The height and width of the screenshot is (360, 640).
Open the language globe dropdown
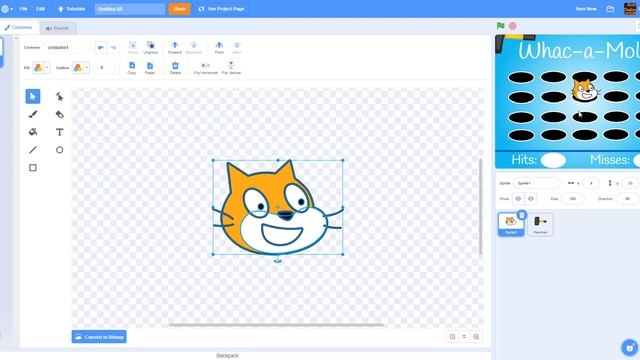tap(7, 9)
